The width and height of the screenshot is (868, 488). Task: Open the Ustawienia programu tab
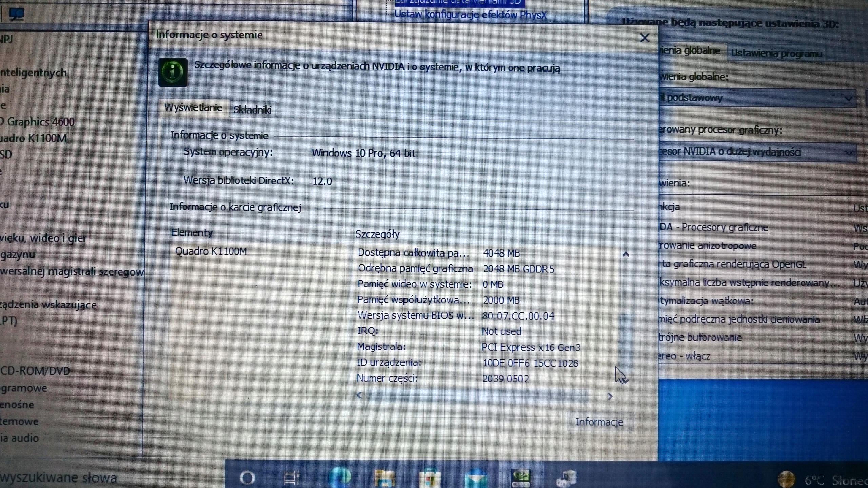(776, 54)
